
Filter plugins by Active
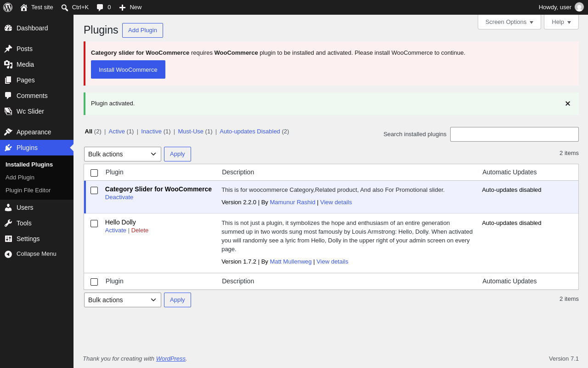(117, 131)
